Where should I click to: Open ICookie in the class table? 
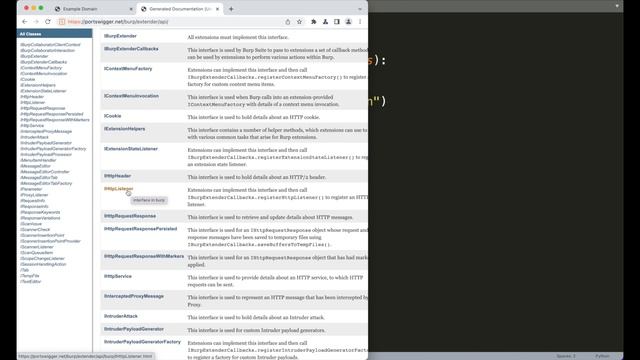(112, 116)
